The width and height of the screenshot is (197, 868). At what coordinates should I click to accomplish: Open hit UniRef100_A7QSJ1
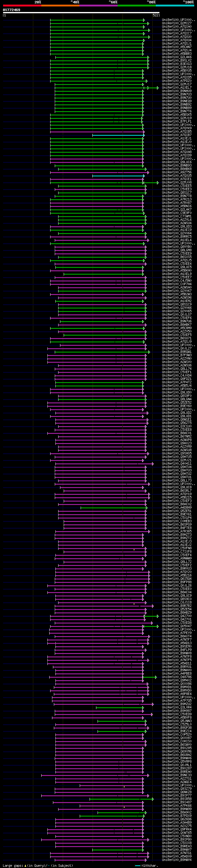(176, 43)
